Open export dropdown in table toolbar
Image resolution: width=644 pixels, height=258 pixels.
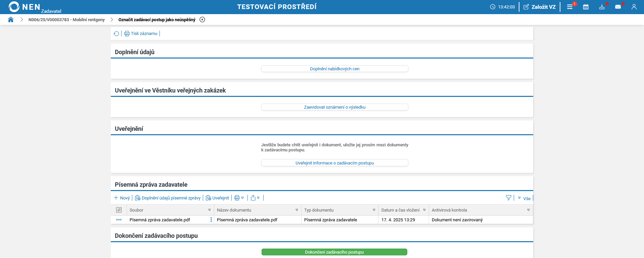[255, 198]
